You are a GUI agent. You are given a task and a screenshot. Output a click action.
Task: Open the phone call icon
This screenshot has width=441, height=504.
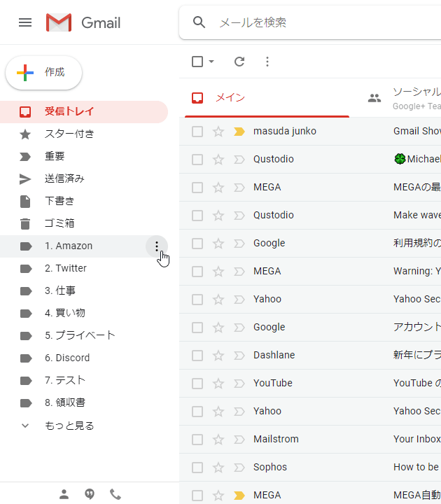115,494
